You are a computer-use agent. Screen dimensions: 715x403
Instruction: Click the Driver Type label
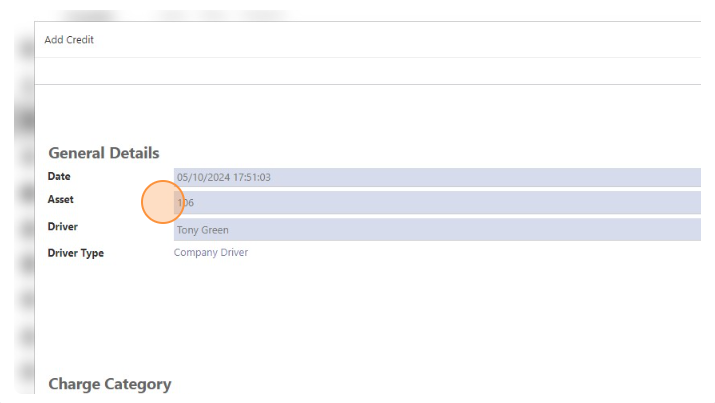coord(76,253)
